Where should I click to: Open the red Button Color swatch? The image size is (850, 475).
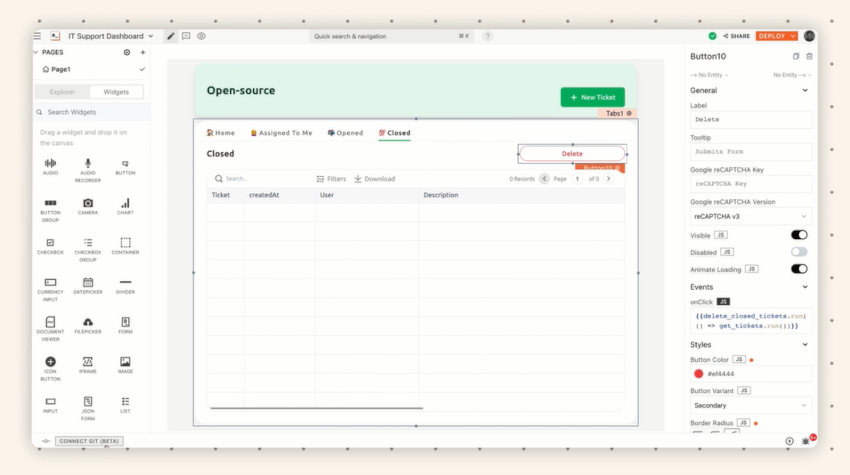(699, 374)
